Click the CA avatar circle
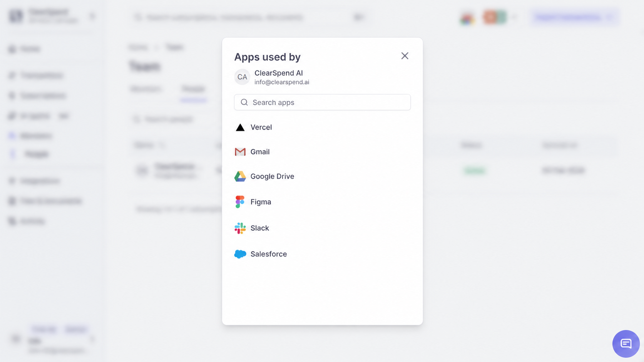This screenshot has height=362, width=644. click(x=242, y=77)
